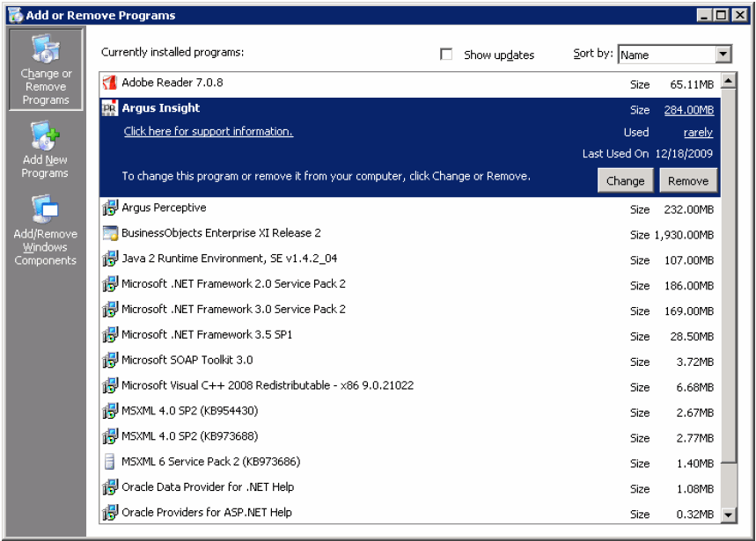This screenshot has width=756, height=541.
Task: Click the BusinessObjects Enterprise XI icon
Action: [110, 233]
